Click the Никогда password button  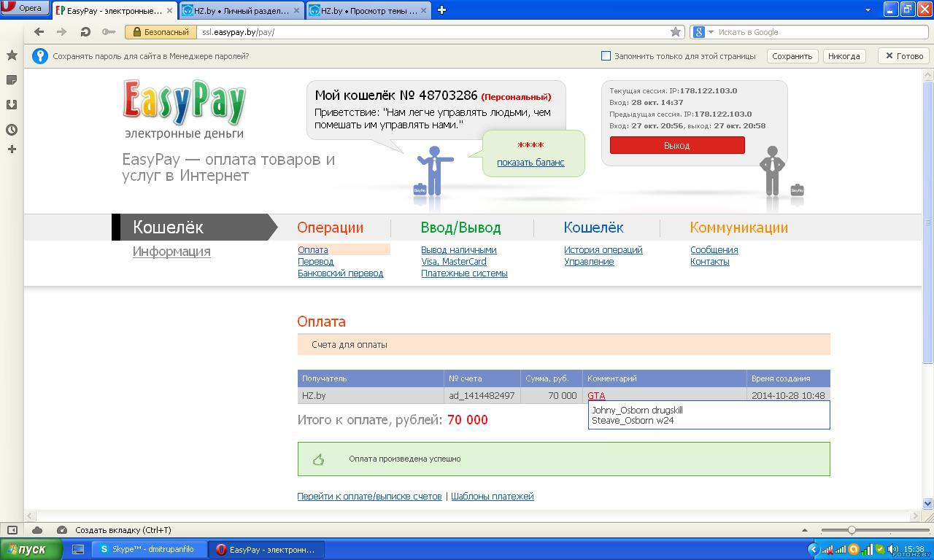pyautogui.click(x=844, y=56)
